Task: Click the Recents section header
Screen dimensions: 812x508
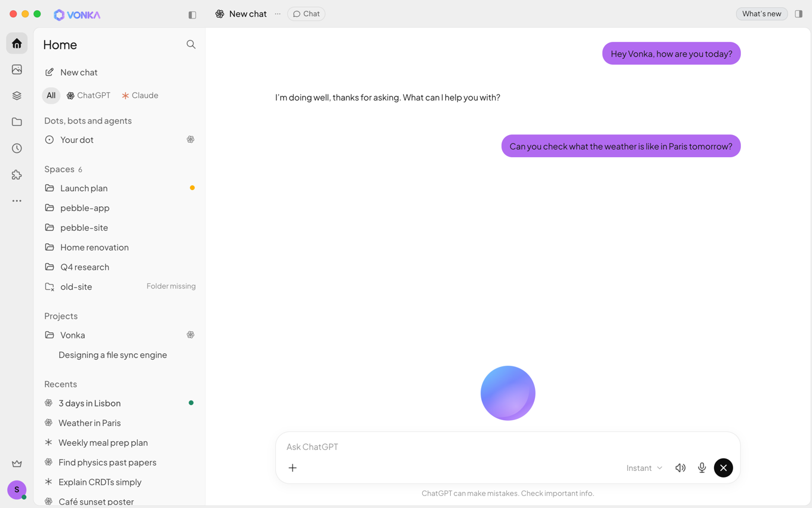Action: pos(60,384)
